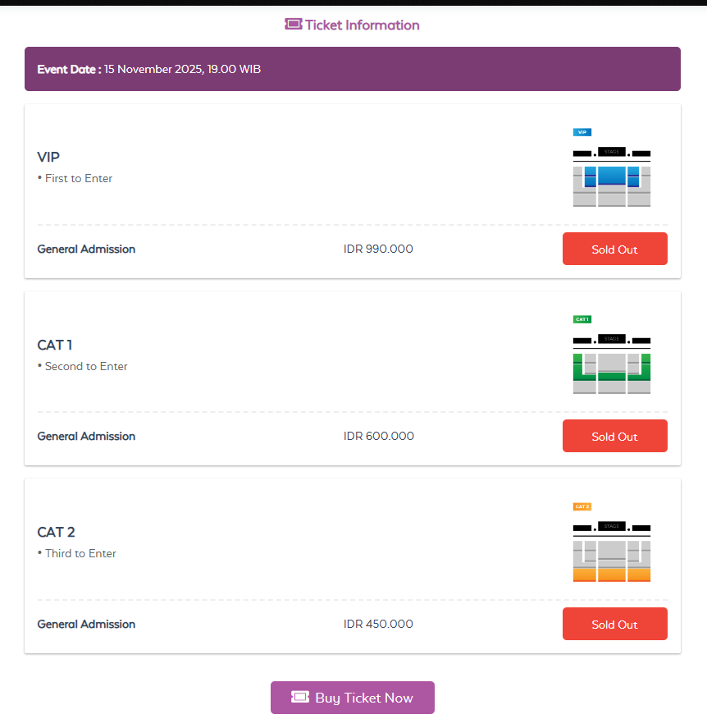Click the CAT 2 category title
This screenshot has width=707, height=728.
click(x=56, y=532)
